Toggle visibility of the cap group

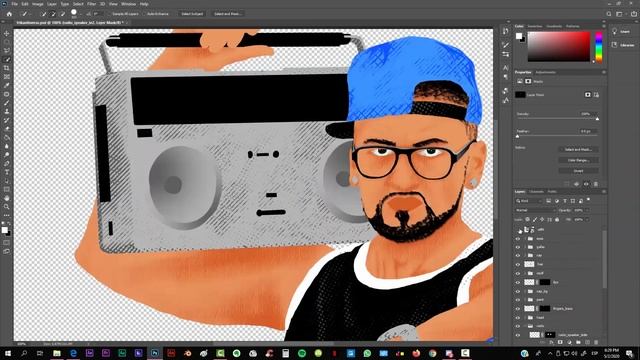point(518,256)
